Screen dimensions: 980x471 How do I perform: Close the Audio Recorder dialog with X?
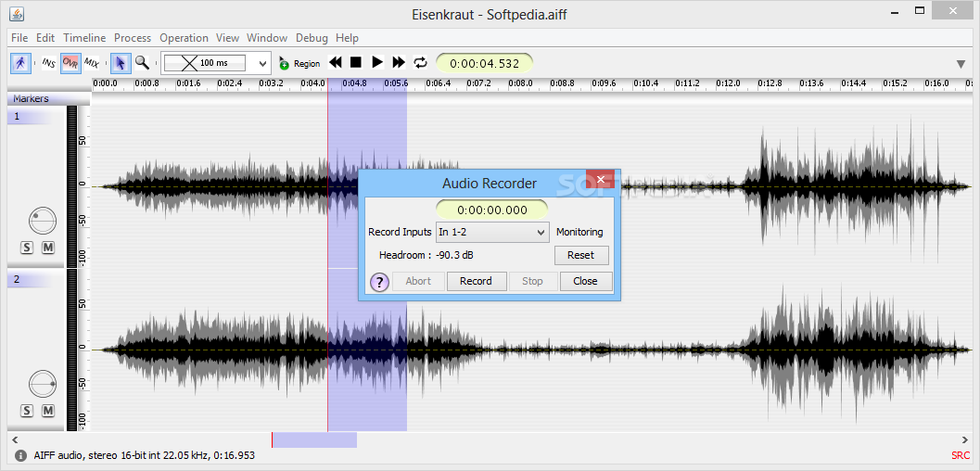coord(601,179)
